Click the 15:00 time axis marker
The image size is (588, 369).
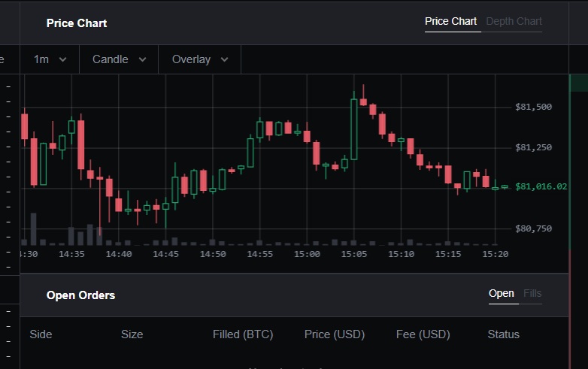[x=307, y=254]
